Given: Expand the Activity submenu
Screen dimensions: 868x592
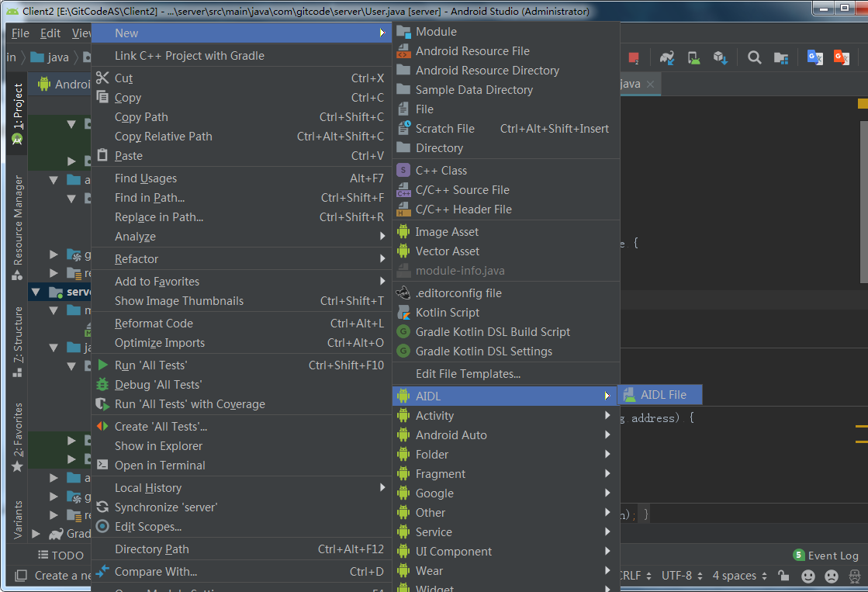Looking at the screenshot, I should coord(506,415).
